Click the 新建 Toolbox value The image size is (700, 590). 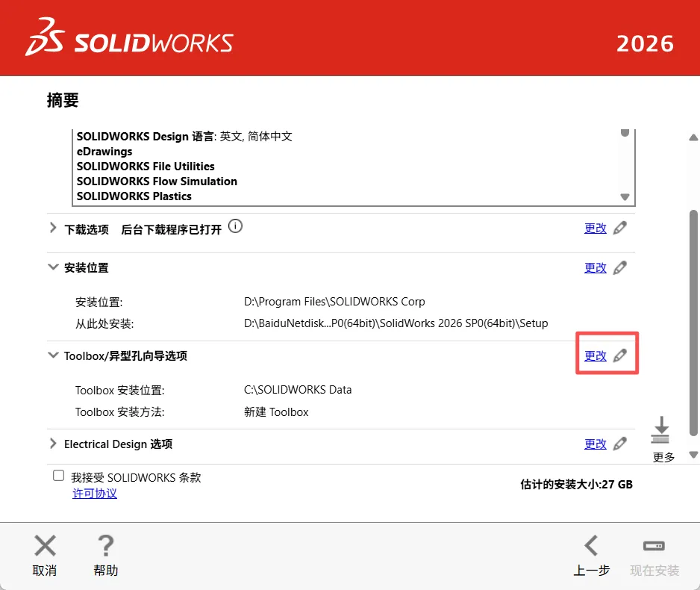(x=276, y=412)
